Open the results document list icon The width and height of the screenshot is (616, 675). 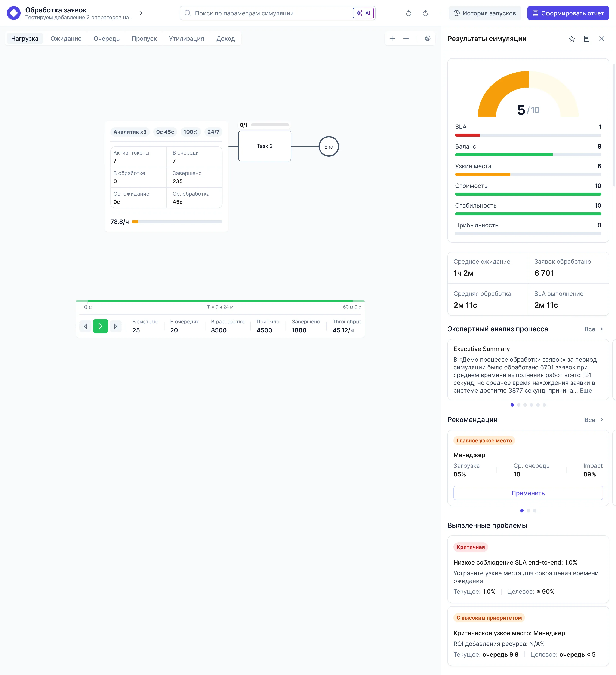(586, 39)
